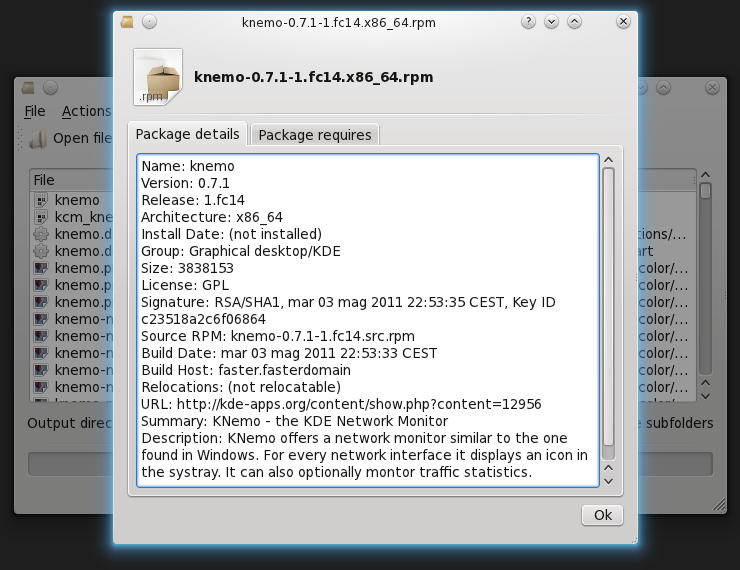Click Version: 0.7.1 line
The image size is (740, 570).
[x=185, y=183]
